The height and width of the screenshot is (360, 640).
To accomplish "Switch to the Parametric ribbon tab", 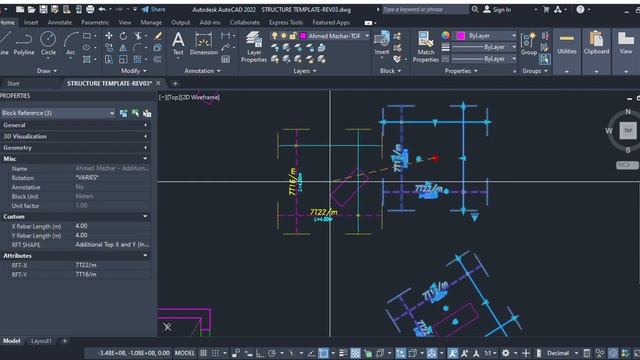I will [95, 22].
